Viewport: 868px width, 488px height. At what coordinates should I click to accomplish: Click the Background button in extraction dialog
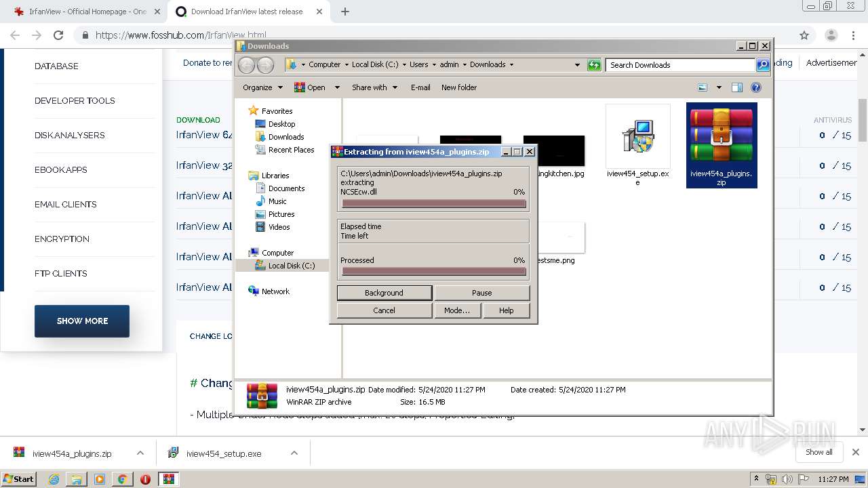click(384, 293)
